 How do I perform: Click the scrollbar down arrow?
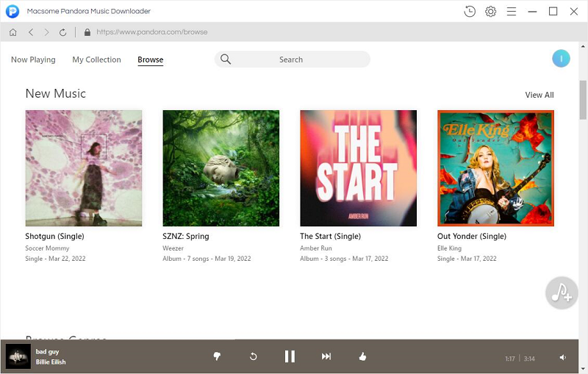coord(583,369)
